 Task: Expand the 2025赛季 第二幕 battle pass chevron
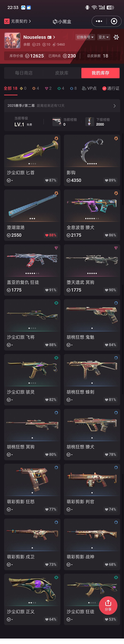click(114, 106)
